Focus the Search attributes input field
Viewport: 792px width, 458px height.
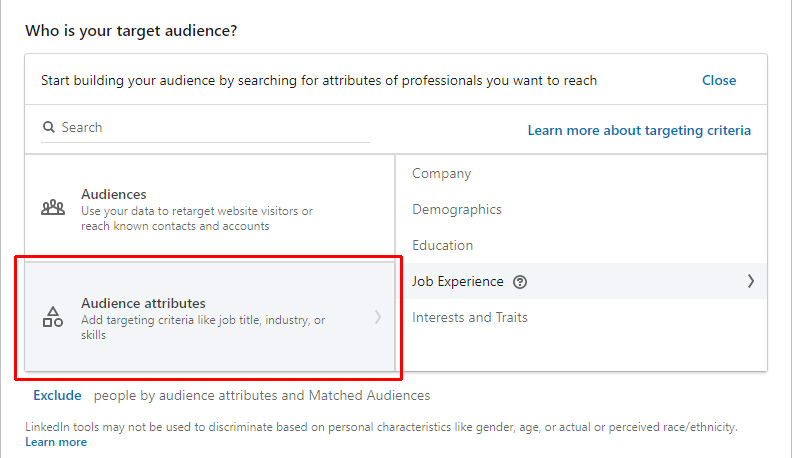[x=205, y=128]
